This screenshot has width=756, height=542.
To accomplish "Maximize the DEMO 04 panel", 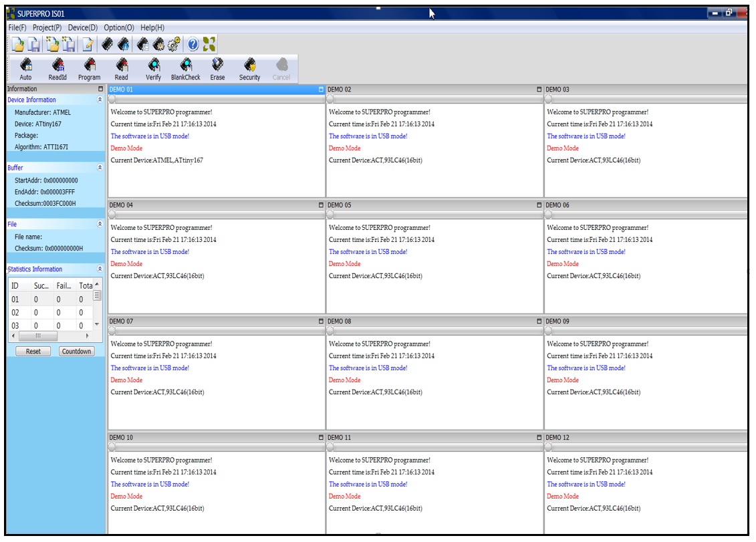I will pos(321,205).
